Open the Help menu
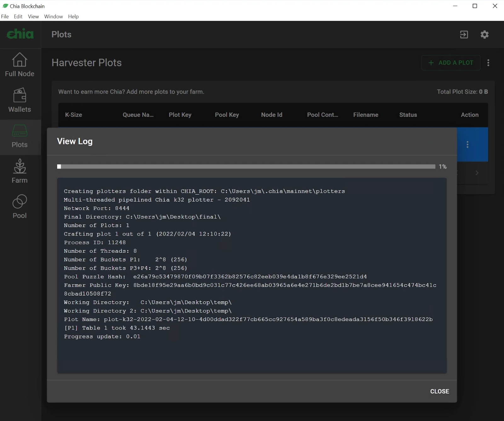Viewport: 504px width, 421px height. tap(73, 16)
